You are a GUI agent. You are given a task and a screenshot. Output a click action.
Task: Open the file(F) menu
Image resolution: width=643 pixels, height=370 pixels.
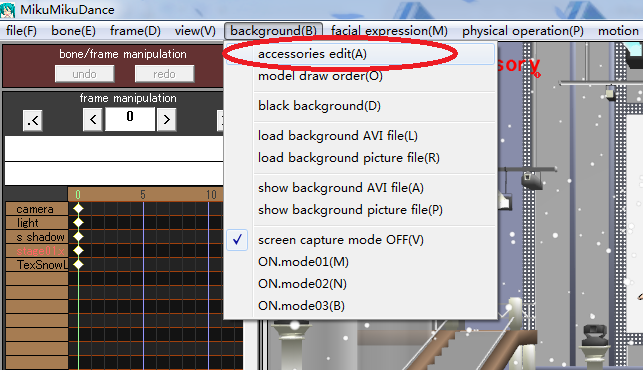(21, 31)
